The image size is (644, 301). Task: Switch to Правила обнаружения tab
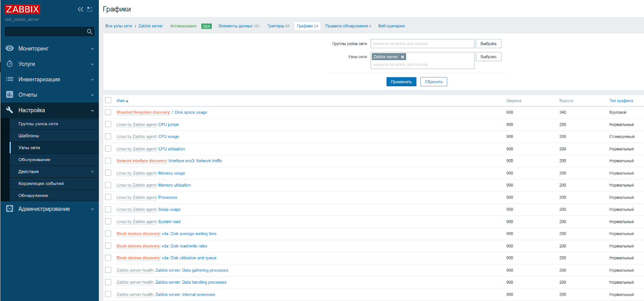(348, 26)
